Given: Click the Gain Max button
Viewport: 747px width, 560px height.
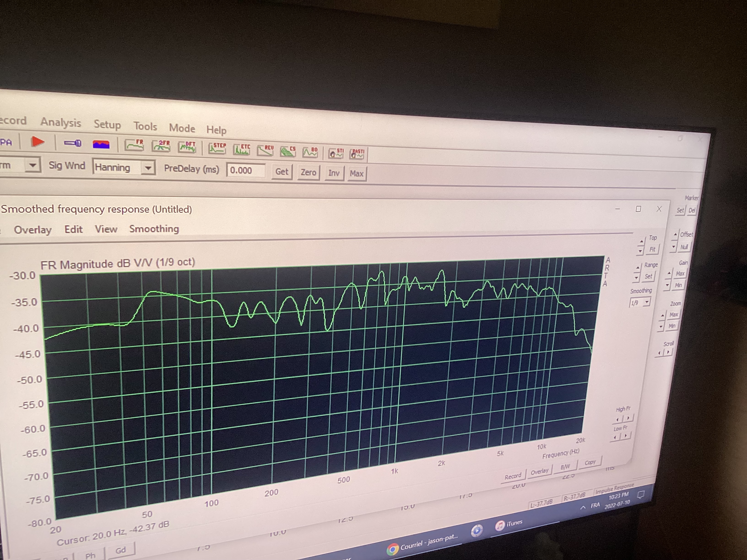Looking at the screenshot, I should coord(680,273).
